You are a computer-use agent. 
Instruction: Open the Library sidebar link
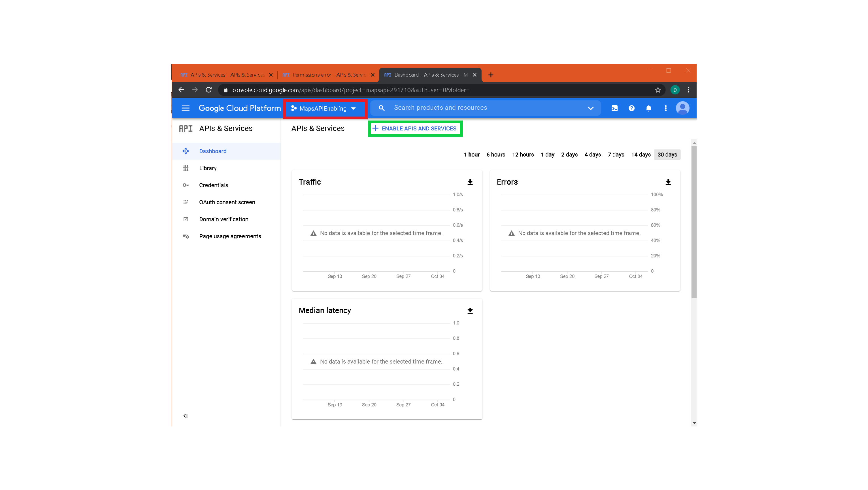208,168
